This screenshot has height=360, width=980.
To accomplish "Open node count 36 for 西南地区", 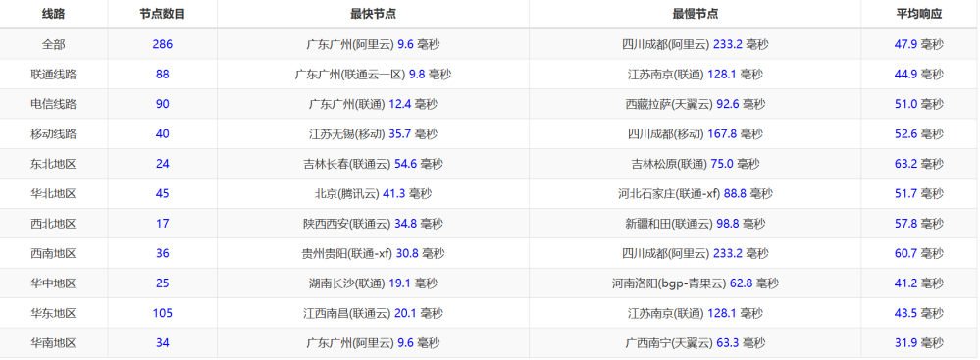I will tap(163, 253).
